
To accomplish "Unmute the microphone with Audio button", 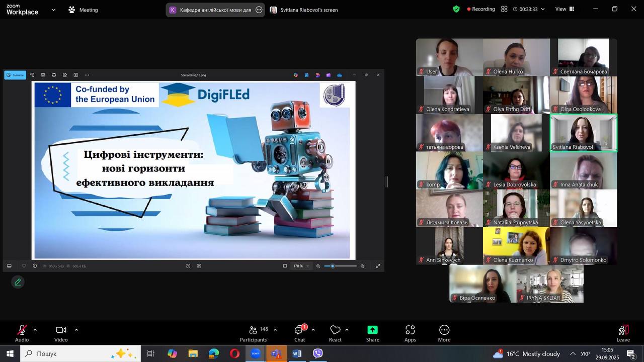I will click(22, 333).
